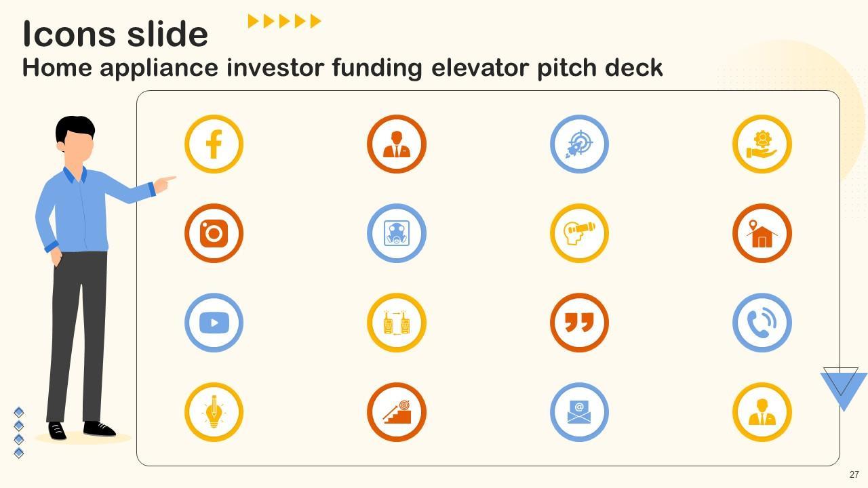Select the gas mask icon

click(397, 233)
